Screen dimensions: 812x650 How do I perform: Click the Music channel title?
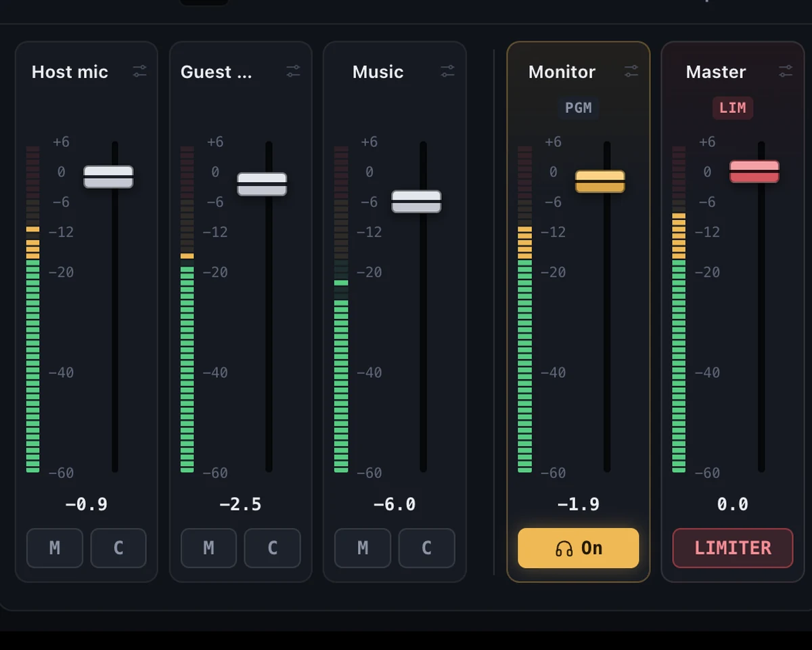pyautogui.click(x=378, y=72)
